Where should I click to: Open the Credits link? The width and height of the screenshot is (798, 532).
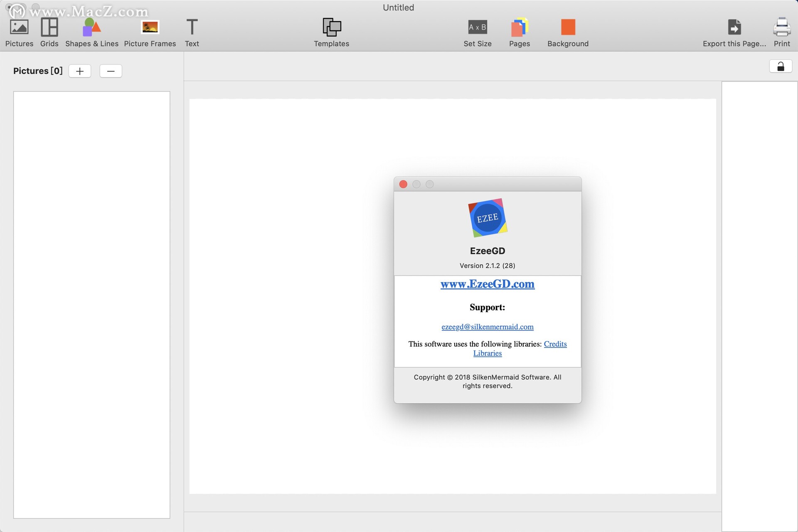click(x=555, y=344)
